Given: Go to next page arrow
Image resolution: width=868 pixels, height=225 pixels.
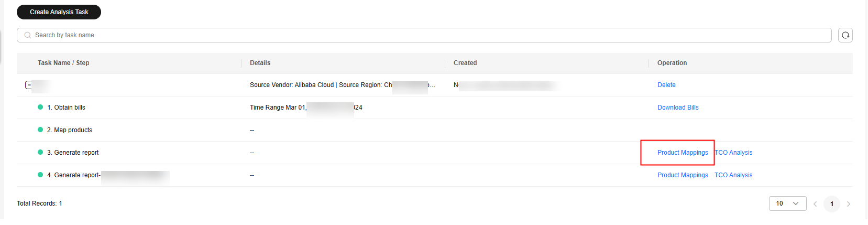Looking at the screenshot, I should 849,204.
